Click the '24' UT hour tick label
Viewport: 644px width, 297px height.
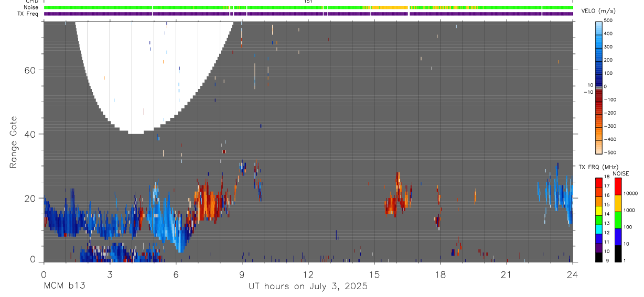(572, 274)
